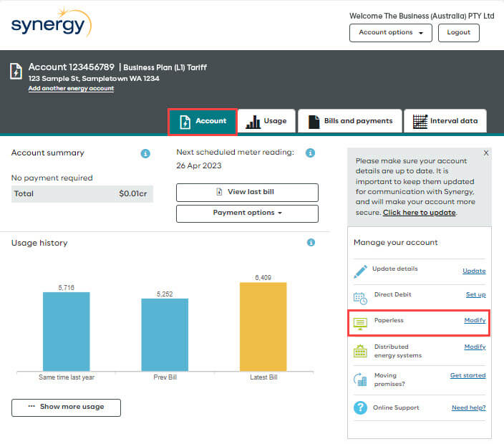The width and height of the screenshot is (504, 444).
Task: Click the '26 Apr 2023' meter reading date
Action: (x=198, y=165)
